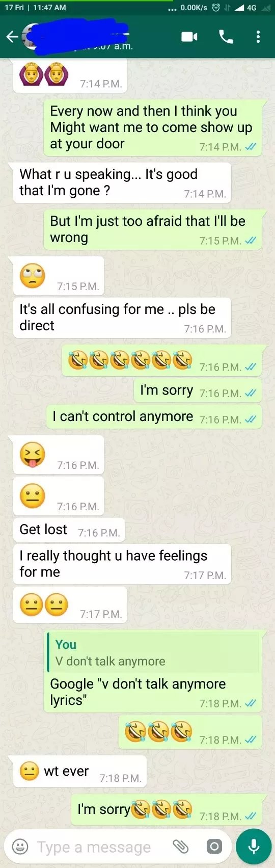This screenshot has width=275, height=868.
Task: Tap the last "I'm sorry" message with emojis
Action: [x=167, y=809]
